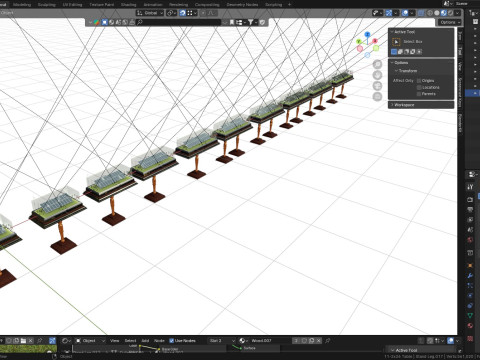
Task: Toggle camera view gizmo button
Action: coord(377,86)
